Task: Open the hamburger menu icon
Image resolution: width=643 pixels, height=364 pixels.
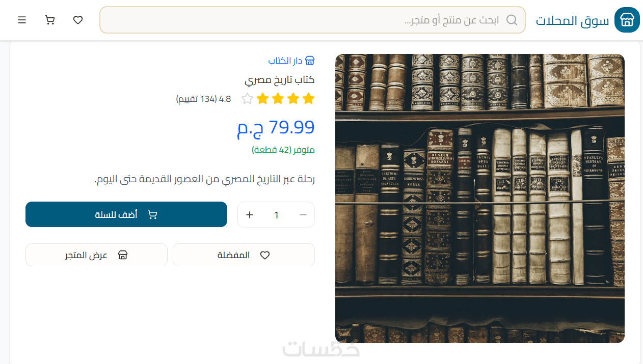Action: coord(22,20)
